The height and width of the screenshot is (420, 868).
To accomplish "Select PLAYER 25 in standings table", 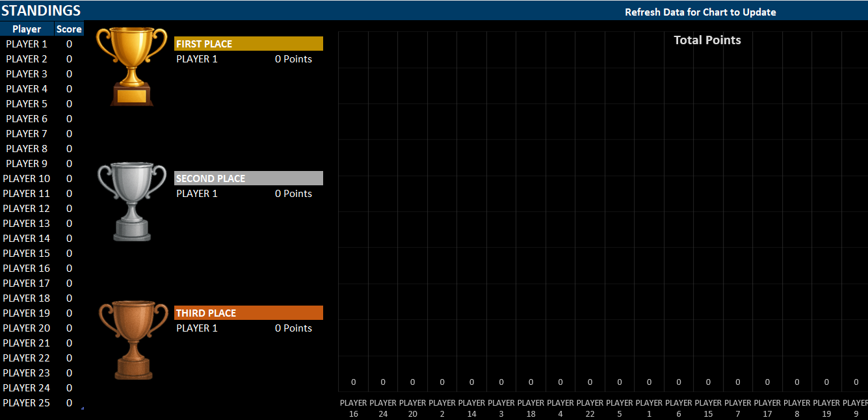I will (27, 403).
